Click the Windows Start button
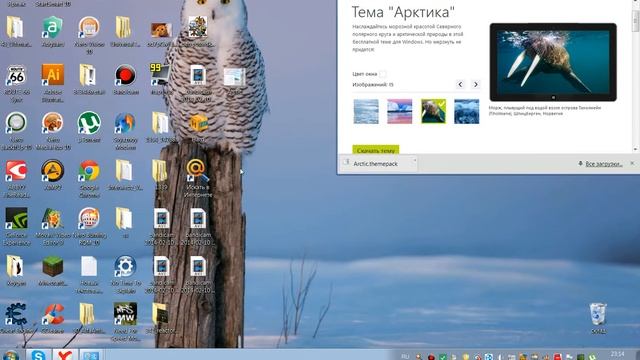The image size is (640, 360). pyautogui.click(x=10, y=355)
